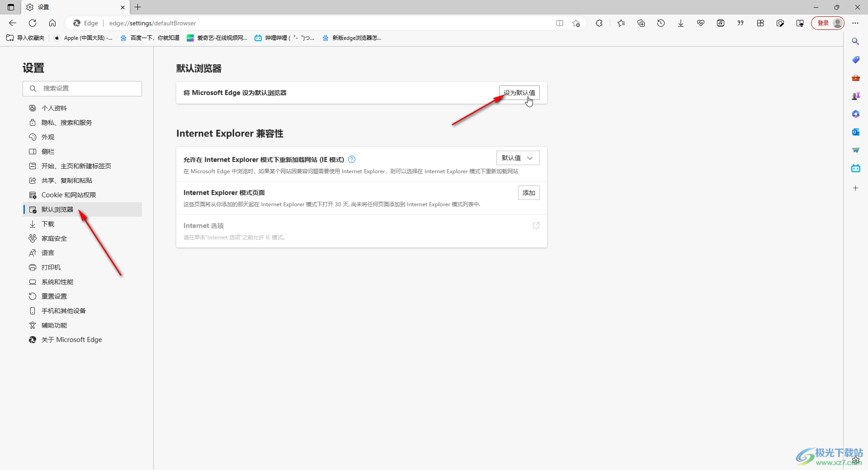Open 打印机 settings section
The width and height of the screenshot is (868, 470).
pos(82,267)
